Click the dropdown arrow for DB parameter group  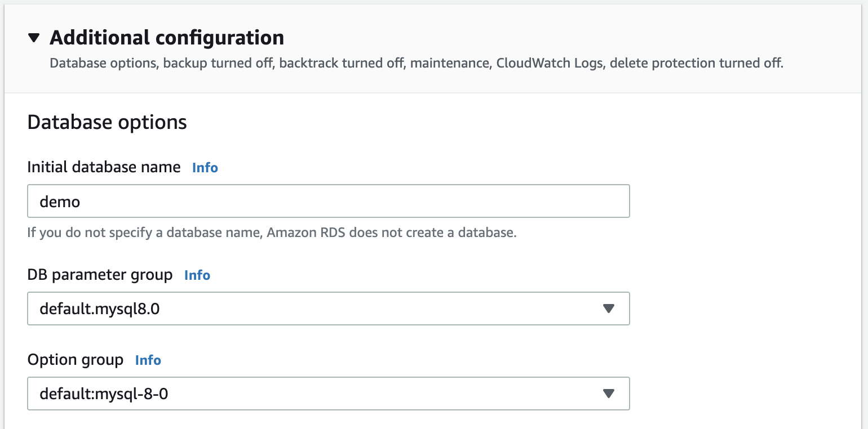pos(609,309)
